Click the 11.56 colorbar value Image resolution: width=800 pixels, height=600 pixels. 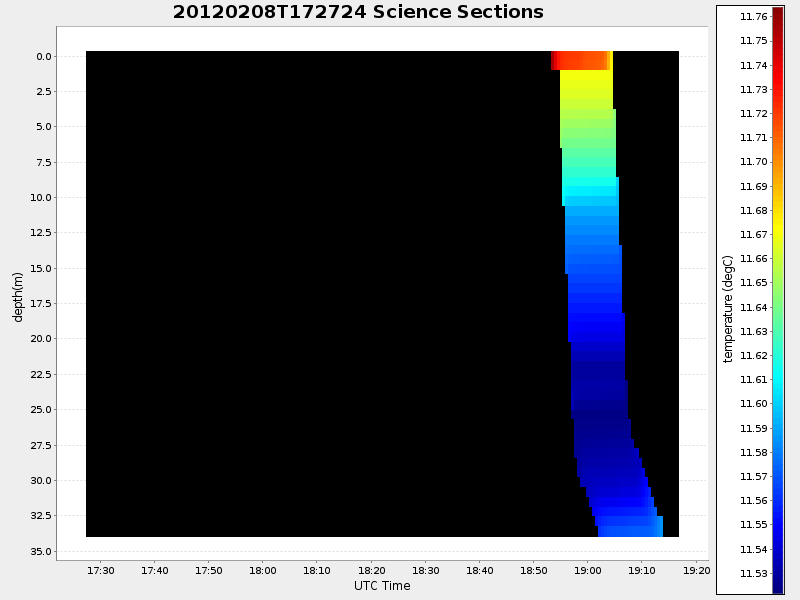pos(754,500)
